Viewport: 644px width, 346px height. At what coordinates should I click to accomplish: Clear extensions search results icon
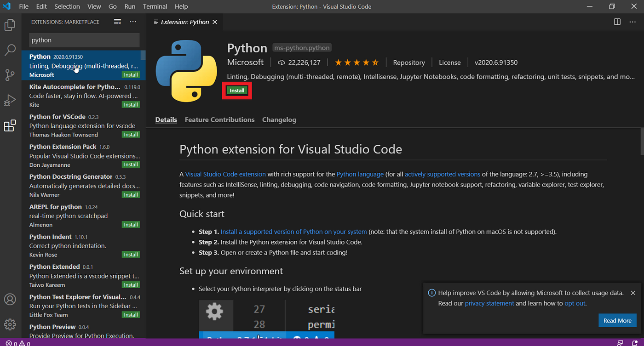click(117, 22)
